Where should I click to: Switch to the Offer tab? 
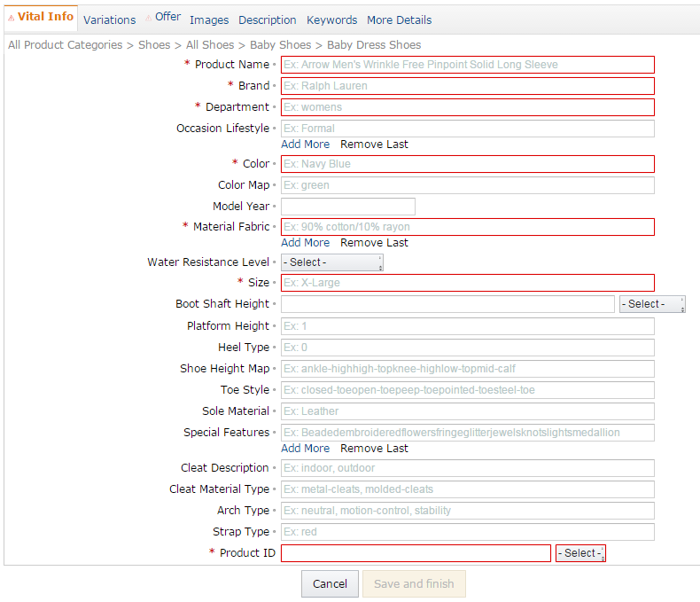coord(167,17)
